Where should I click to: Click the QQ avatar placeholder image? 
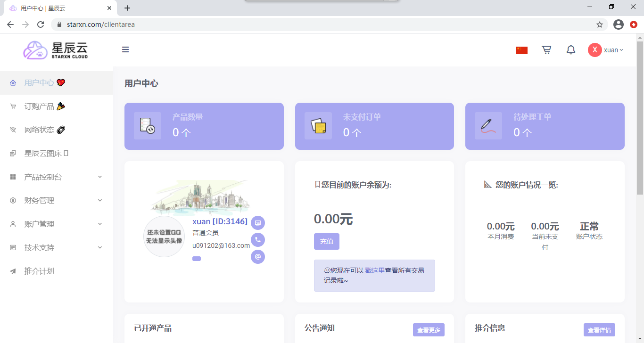164,237
